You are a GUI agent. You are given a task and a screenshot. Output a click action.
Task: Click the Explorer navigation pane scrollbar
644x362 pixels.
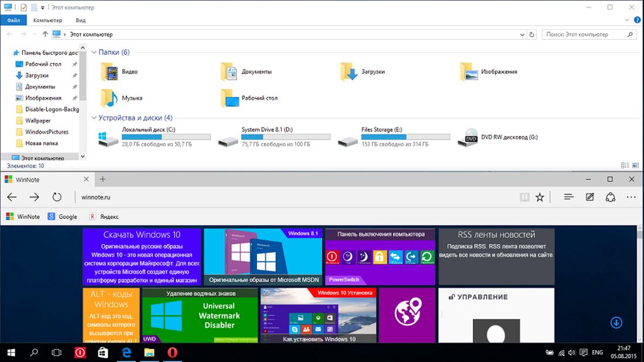83,105
